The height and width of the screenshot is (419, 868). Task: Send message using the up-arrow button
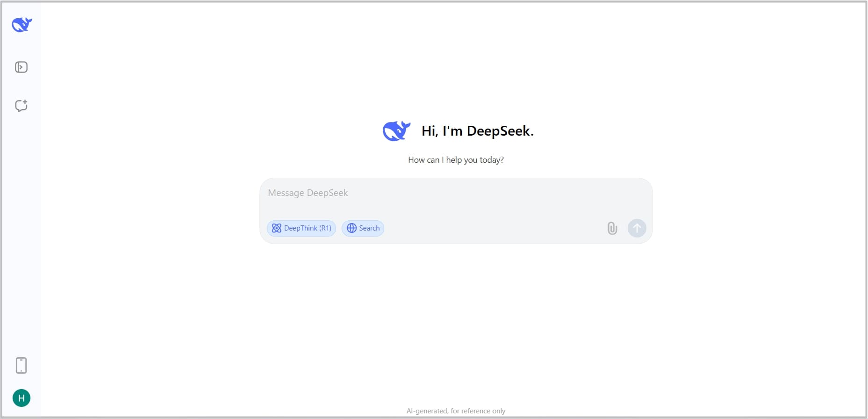(637, 228)
